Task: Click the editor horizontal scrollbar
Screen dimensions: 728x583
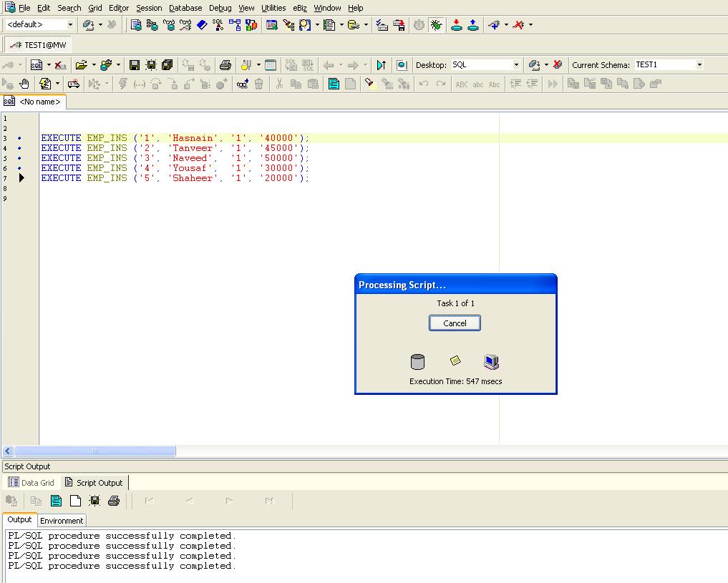Action: pos(97,451)
